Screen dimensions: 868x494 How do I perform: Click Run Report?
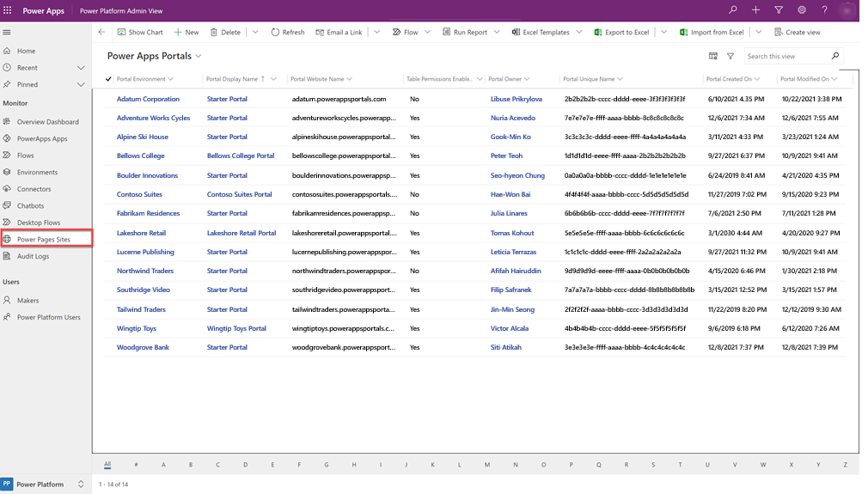click(x=465, y=32)
